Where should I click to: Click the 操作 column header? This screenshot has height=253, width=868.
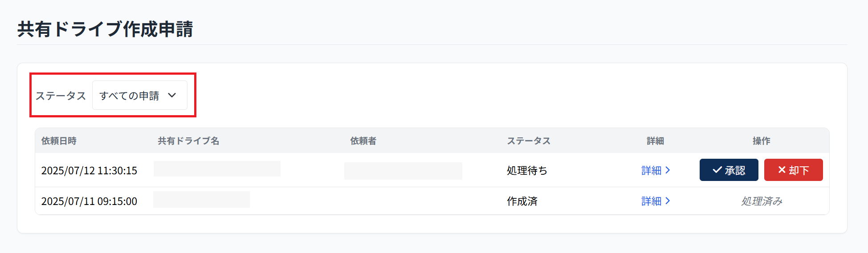point(761,141)
